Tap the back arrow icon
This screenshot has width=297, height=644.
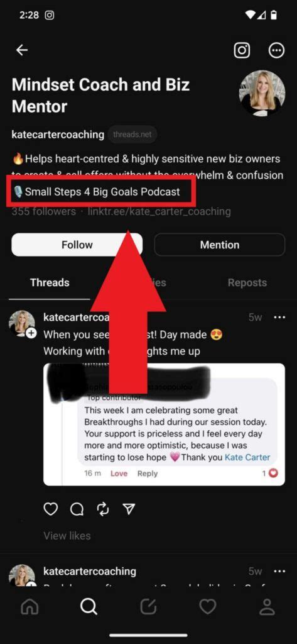(x=22, y=50)
